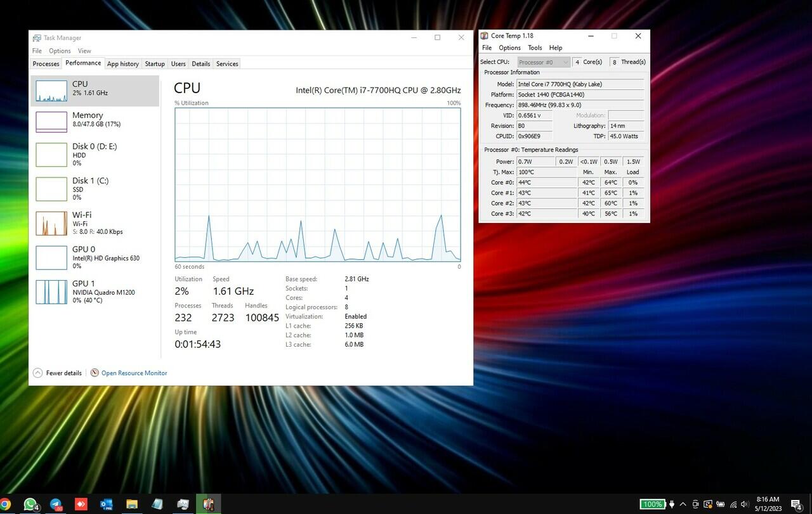Open the Users tab
The height and width of the screenshot is (514, 812).
(x=178, y=64)
